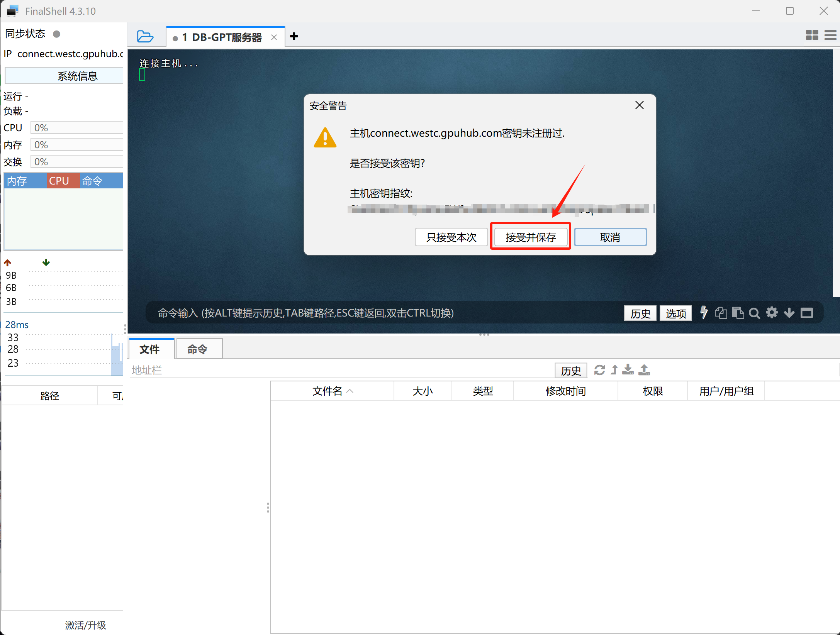840x635 pixels.
Task: Click the copy icon in terminal toolbar
Action: 721,313
